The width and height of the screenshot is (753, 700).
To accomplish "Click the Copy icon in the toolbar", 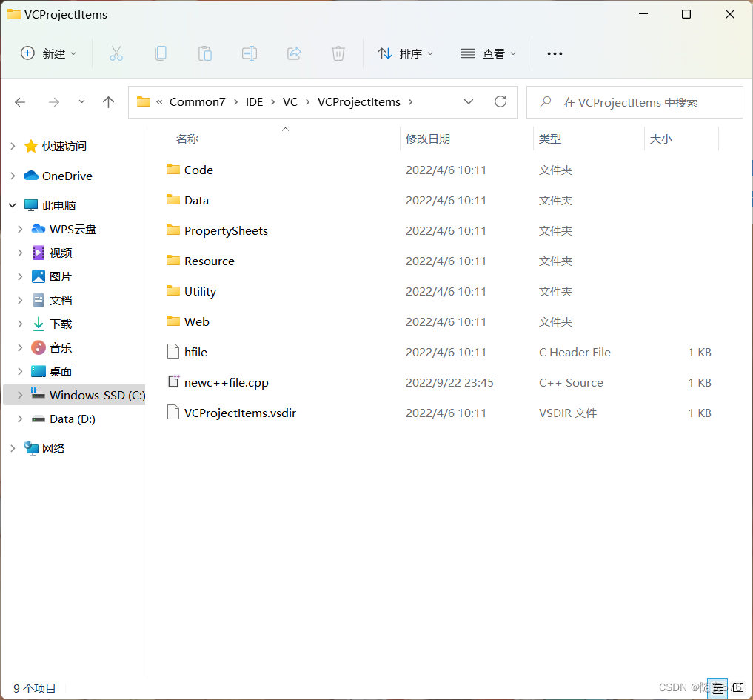I will tap(161, 53).
